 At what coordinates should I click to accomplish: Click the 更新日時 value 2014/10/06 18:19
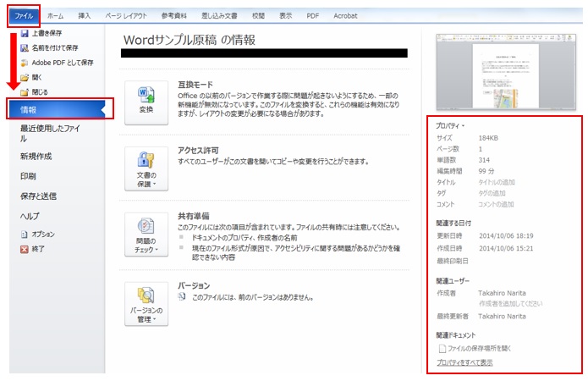pos(506,235)
